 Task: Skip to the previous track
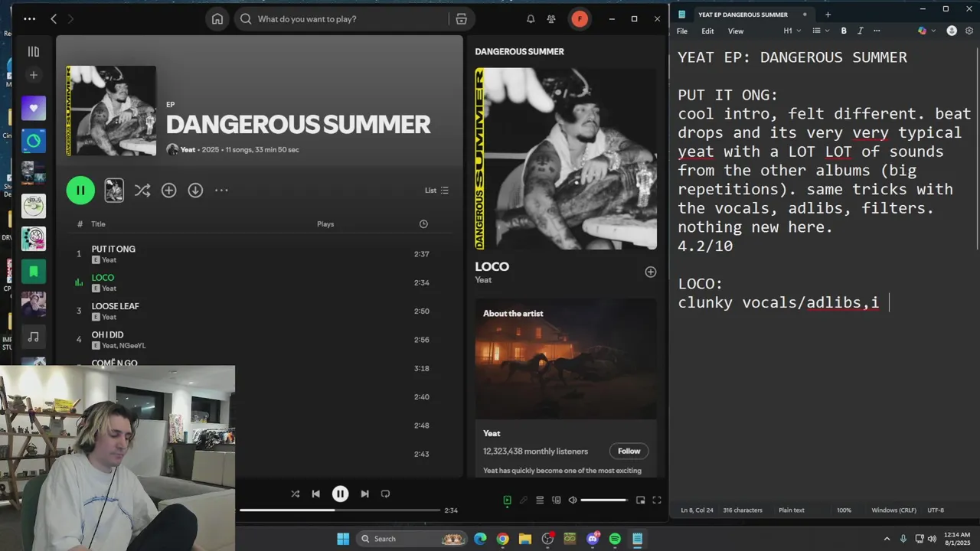(315, 494)
